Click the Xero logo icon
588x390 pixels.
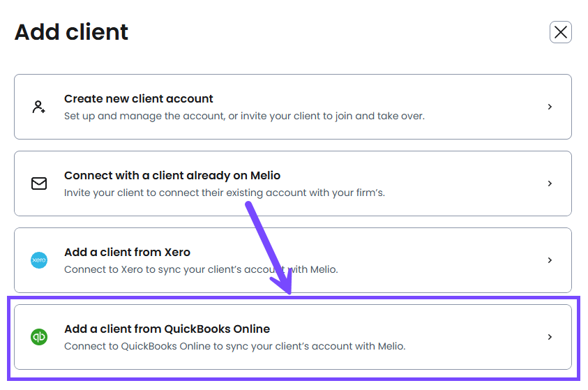click(39, 260)
